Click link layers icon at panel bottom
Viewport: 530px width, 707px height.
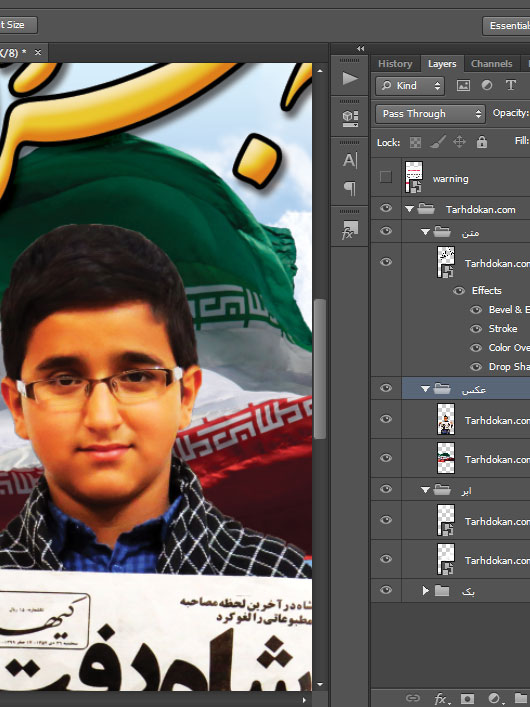(412, 698)
